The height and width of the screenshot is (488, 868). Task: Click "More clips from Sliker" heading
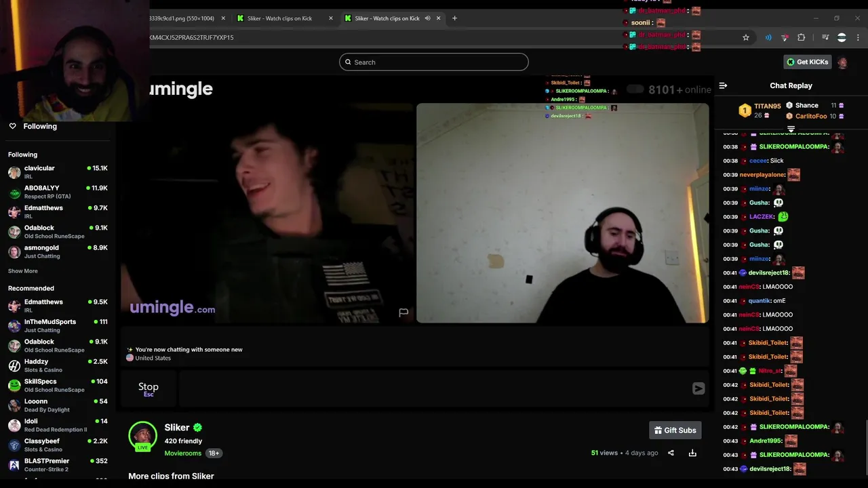pos(171,476)
